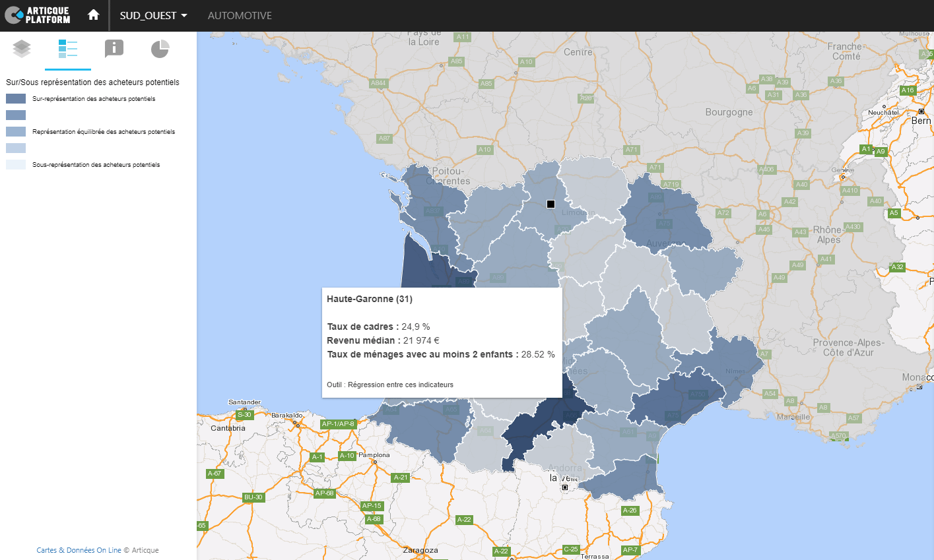Go to the home page icon
Viewport: 934px width, 560px height.
(x=93, y=15)
